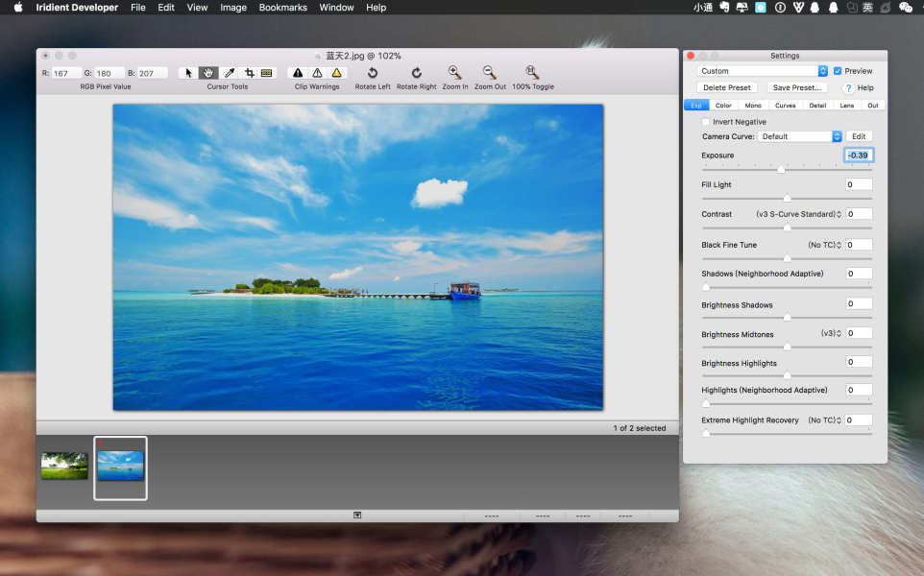Open the Edit menu
Screen dimensions: 924x576
point(165,8)
